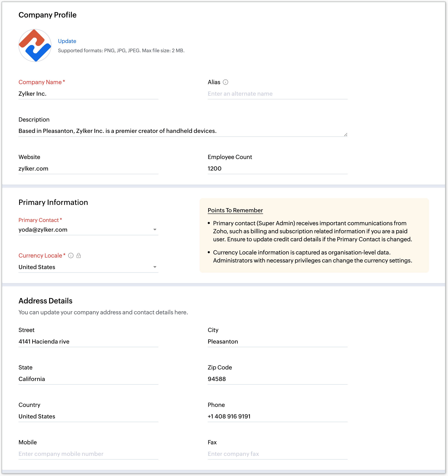Click the description field resize handle
Screen dimensions: 448x476
point(346,135)
